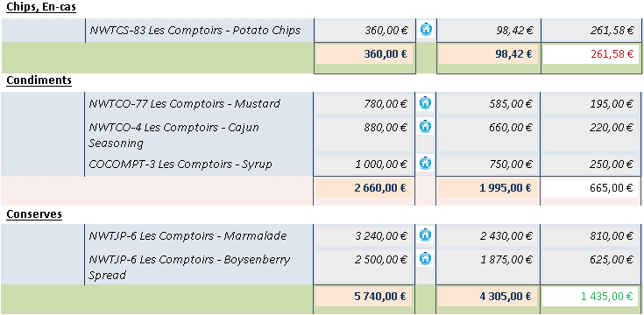
Task: Open the Condiments category heading
Action: pyautogui.click(x=39, y=80)
